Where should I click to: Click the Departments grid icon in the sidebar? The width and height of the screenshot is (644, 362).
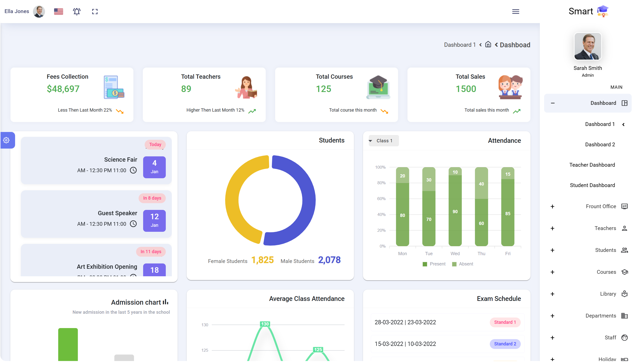pos(625,316)
